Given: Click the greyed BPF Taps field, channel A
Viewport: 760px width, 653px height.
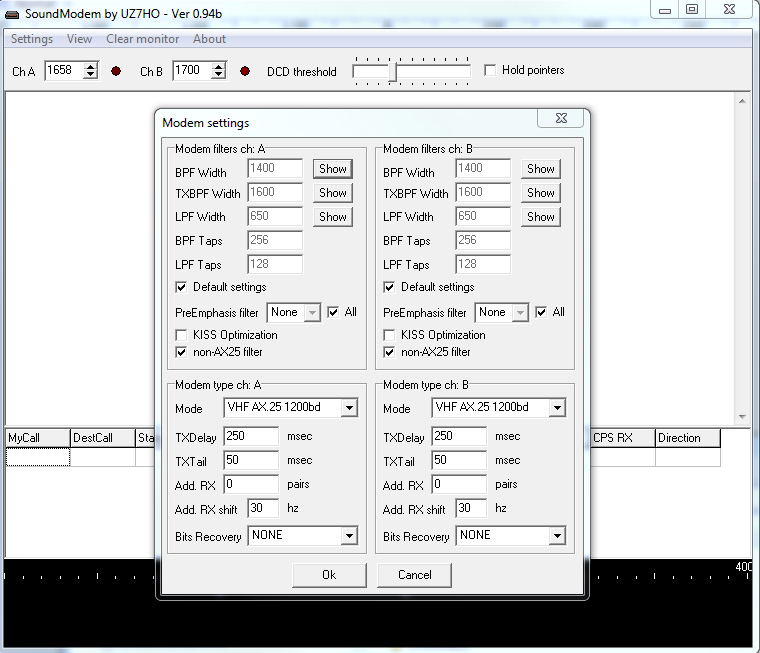Looking at the screenshot, I should coord(275,240).
